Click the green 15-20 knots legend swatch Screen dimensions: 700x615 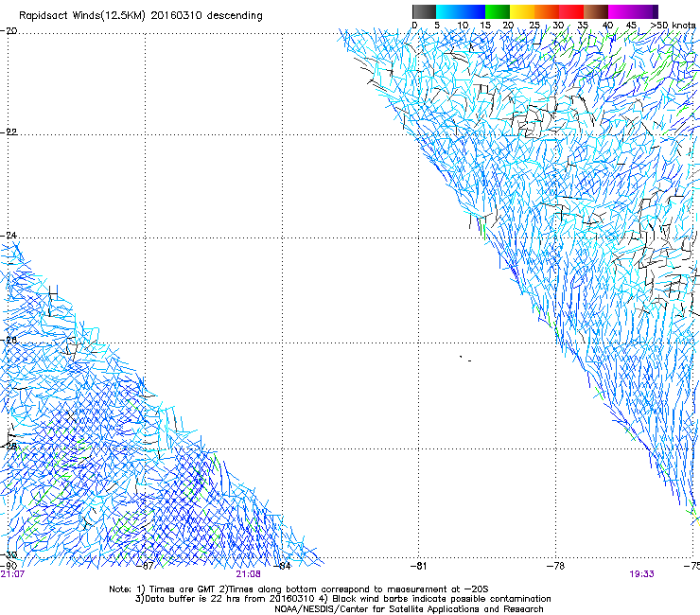click(x=498, y=11)
